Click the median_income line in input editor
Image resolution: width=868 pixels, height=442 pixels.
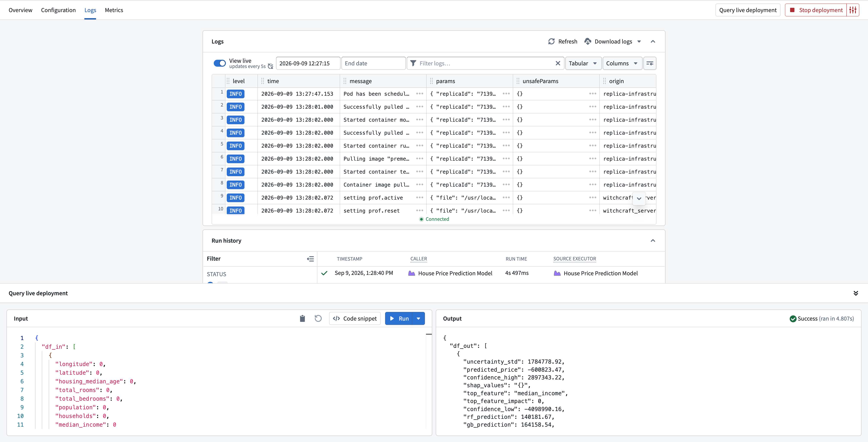86,425
